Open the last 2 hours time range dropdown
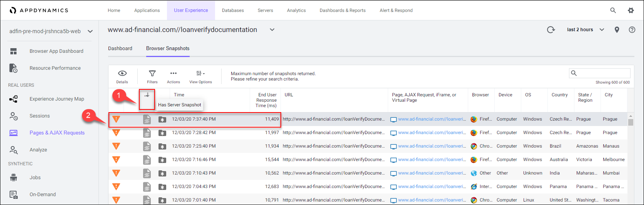 [586, 30]
